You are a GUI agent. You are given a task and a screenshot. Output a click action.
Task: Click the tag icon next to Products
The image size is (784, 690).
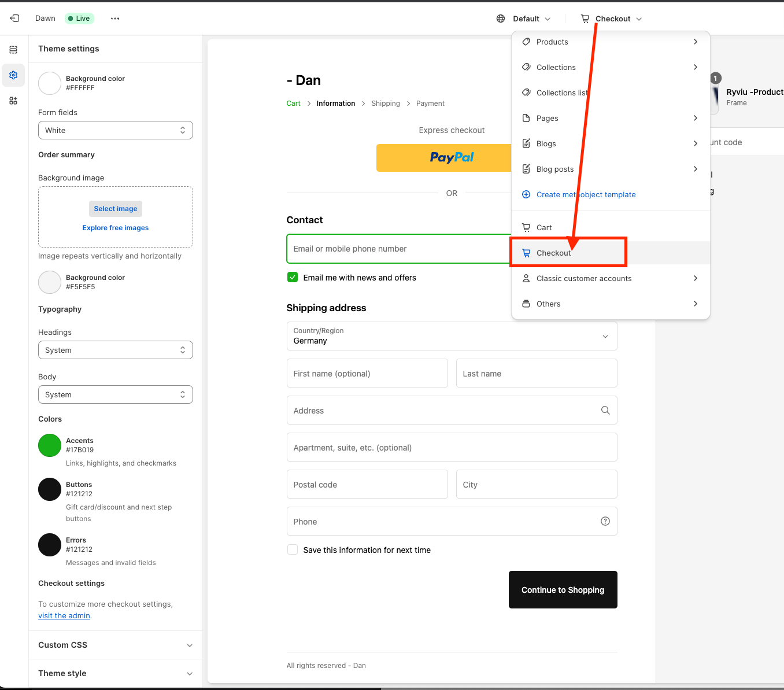click(x=526, y=42)
